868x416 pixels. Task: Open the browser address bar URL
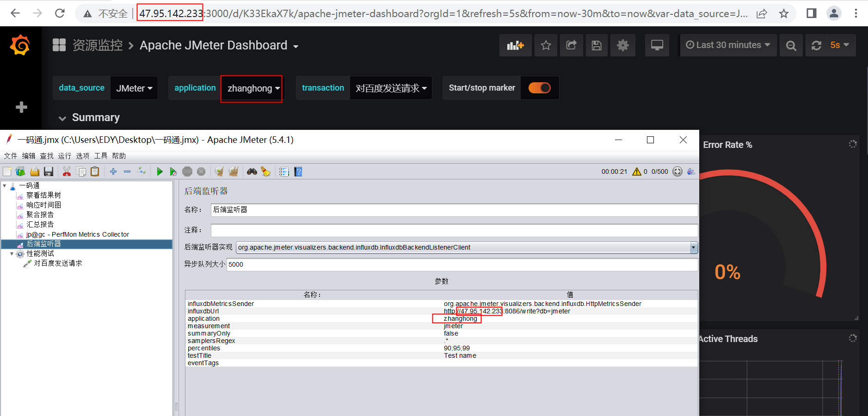click(x=443, y=13)
